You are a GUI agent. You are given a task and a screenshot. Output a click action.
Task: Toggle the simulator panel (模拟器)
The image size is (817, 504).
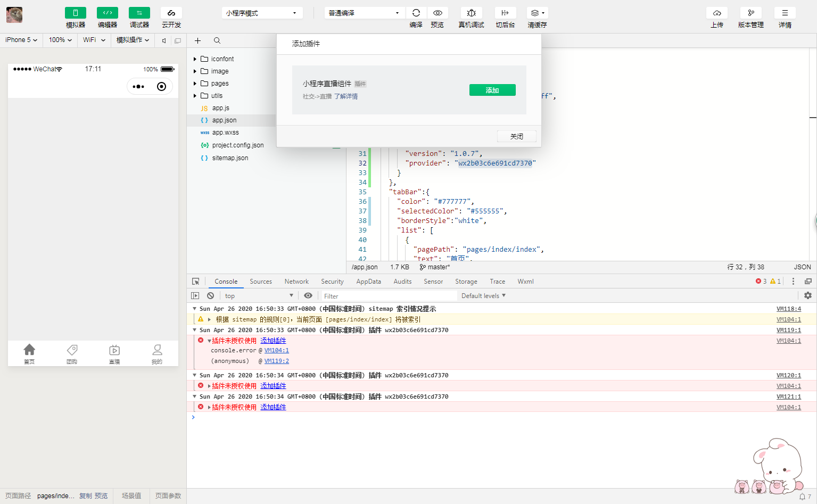click(x=76, y=13)
